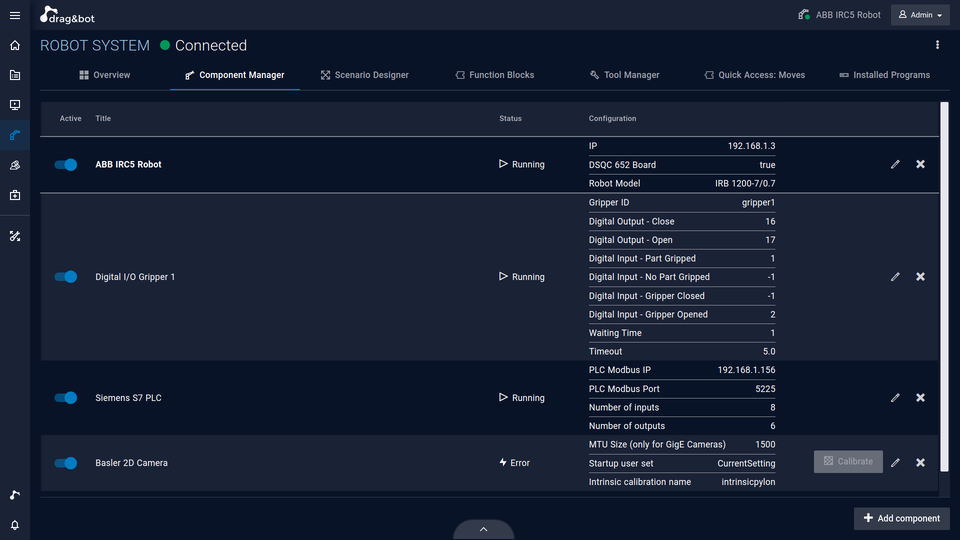Click the drag&bot logo icon at sidebar bottom
The width and height of the screenshot is (960, 540).
15,495
